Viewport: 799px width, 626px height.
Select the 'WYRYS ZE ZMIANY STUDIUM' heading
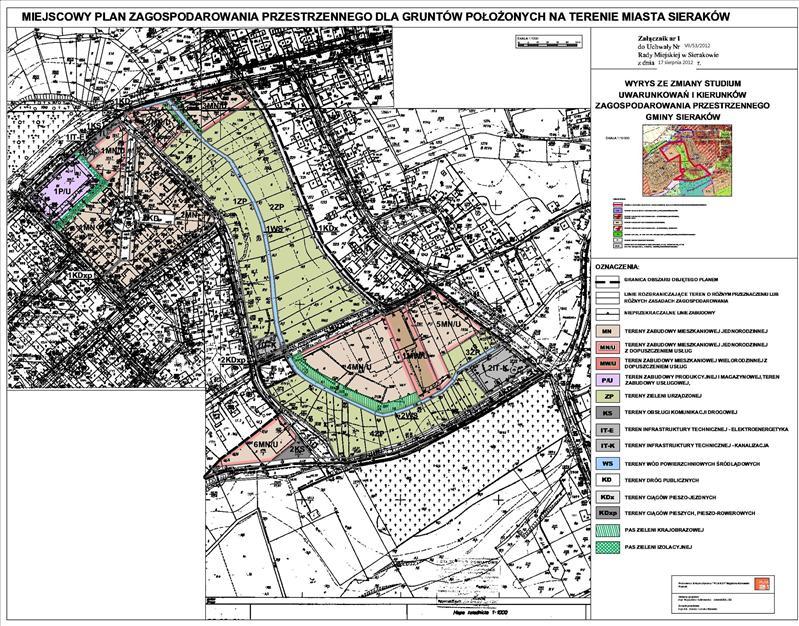(682, 83)
